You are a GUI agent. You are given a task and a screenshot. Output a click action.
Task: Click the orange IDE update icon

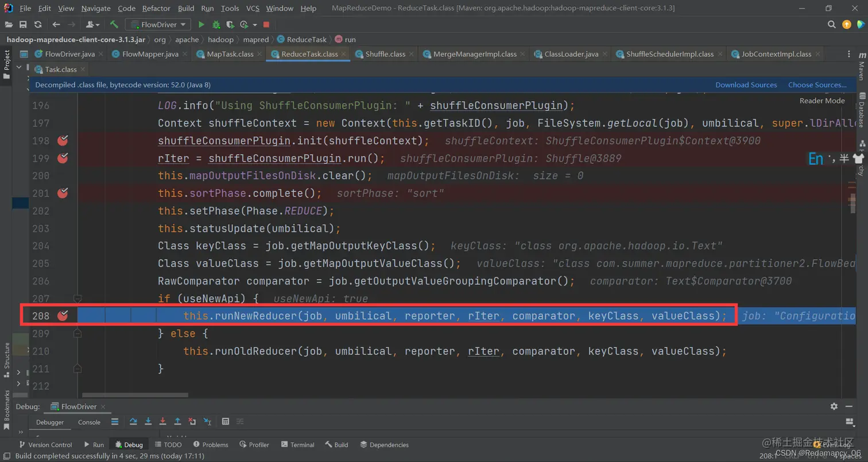(847, 25)
